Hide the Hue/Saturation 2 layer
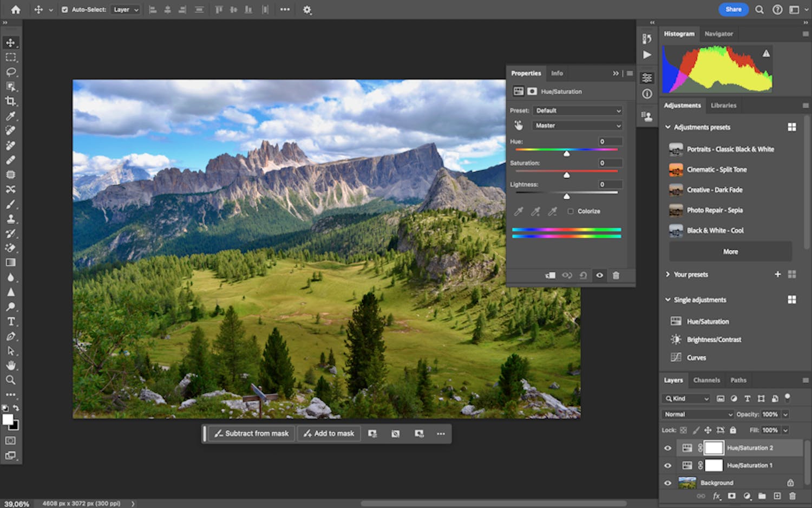Viewport: 812px width, 508px height. (667, 448)
